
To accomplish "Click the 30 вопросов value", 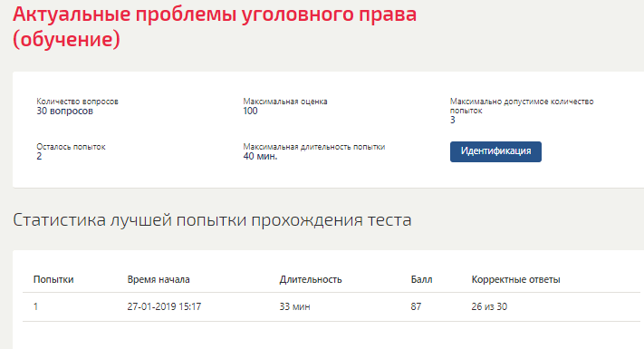I will point(65,111).
